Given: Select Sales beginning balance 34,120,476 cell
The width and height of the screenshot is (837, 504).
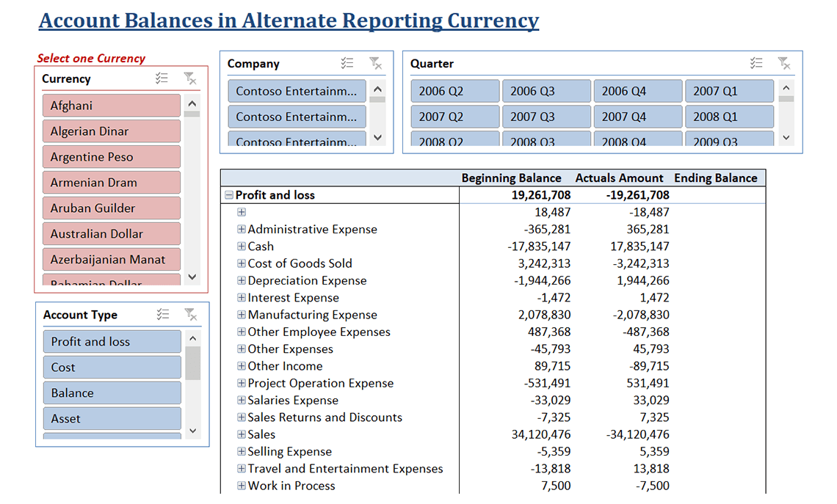Looking at the screenshot, I should pyautogui.click(x=540, y=434).
